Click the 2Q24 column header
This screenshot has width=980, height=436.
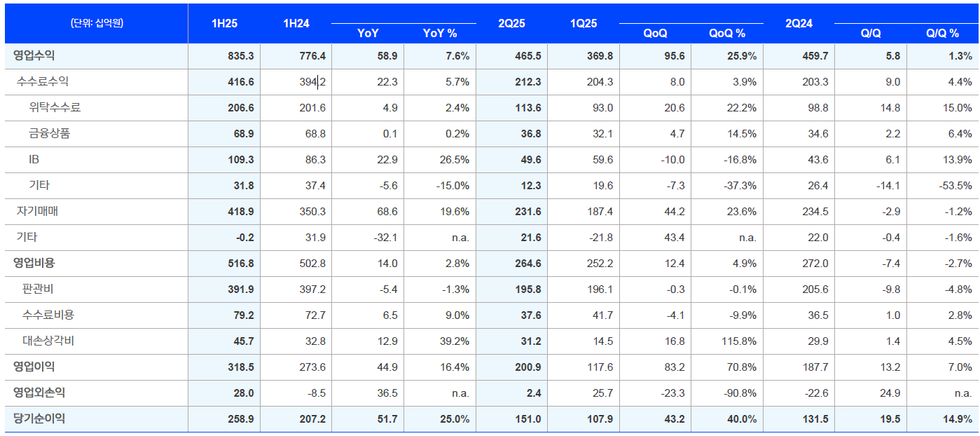click(x=799, y=23)
